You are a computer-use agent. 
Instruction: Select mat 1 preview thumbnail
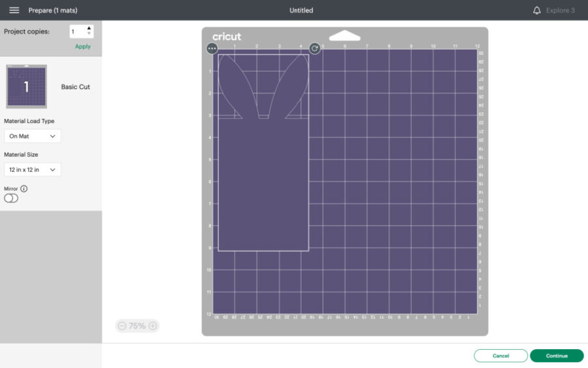(26, 86)
